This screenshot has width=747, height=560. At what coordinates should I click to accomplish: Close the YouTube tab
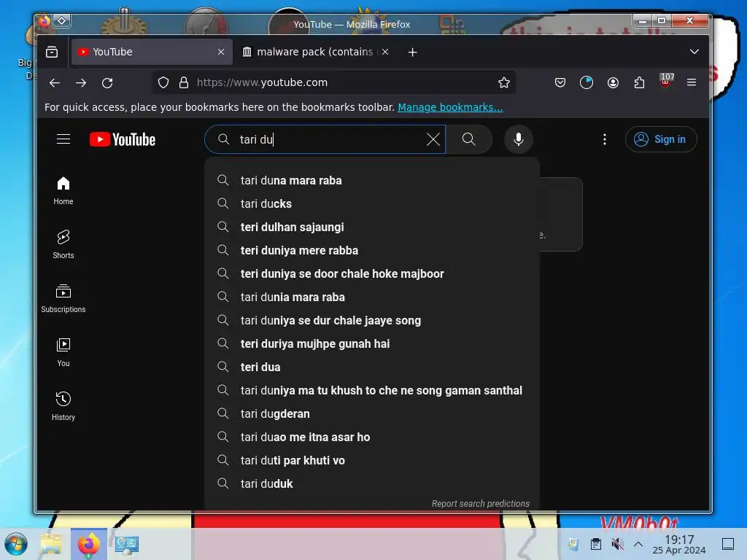221,52
